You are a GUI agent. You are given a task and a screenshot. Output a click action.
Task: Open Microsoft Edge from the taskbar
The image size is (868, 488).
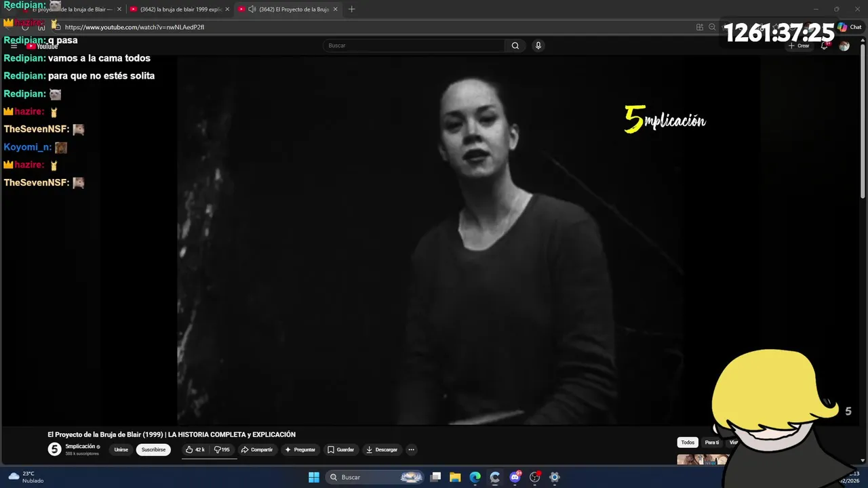coord(475,477)
